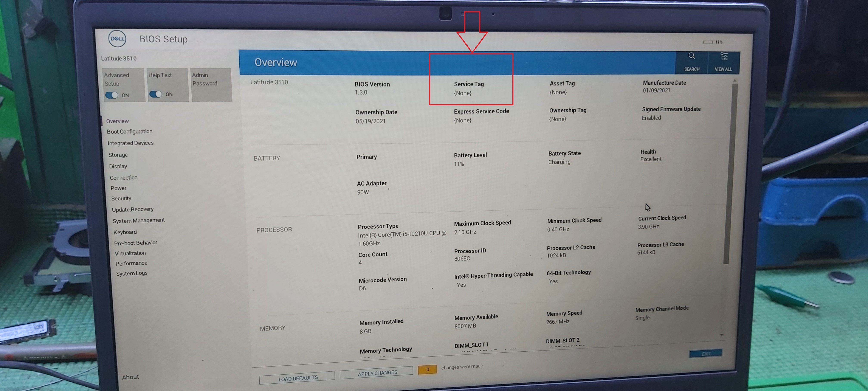Viewport: 868px width, 391px height.
Task: Click the Ownership Date 05/19/2021 value
Action: coord(370,121)
